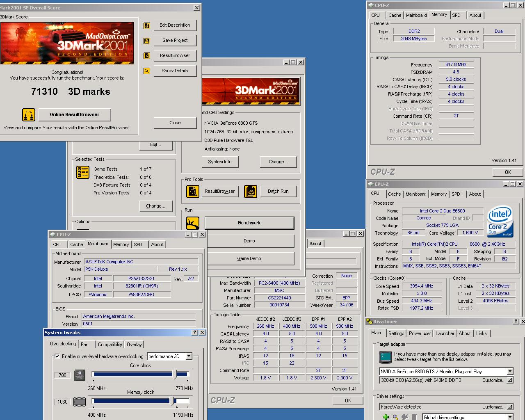The image size is (525, 420).
Task: Click the memory chip icon beside Memory clock
Action: tap(80, 402)
